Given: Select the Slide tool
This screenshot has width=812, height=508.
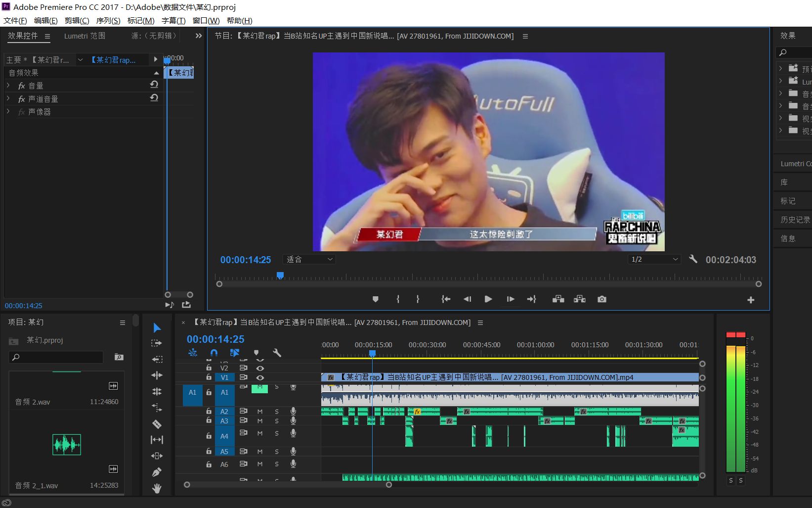Looking at the screenshot, I should click(x=157, y=456).
